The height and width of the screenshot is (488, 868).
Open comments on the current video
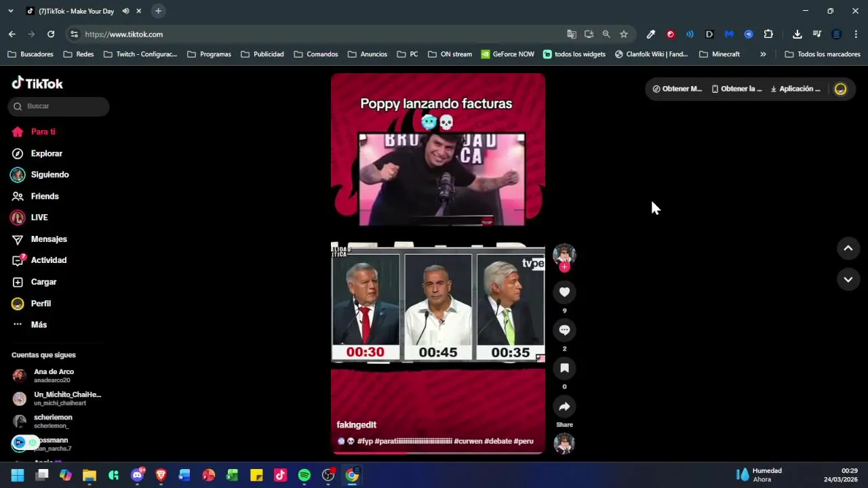click(x=564, y=330)
